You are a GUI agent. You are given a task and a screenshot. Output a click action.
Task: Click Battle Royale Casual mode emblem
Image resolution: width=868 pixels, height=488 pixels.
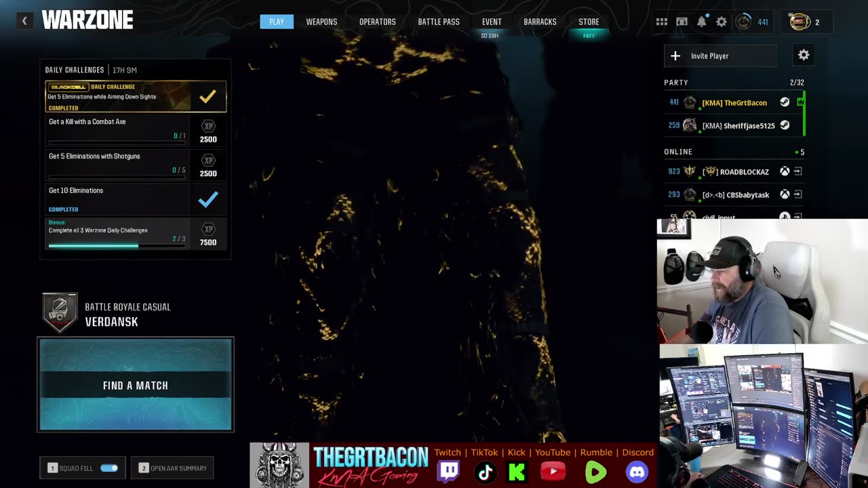coord(60,312)
